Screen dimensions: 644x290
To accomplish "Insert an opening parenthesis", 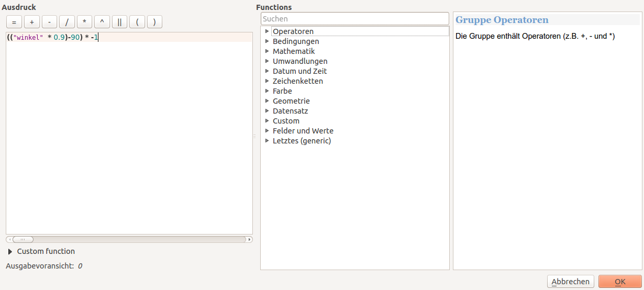I will 137,22.
